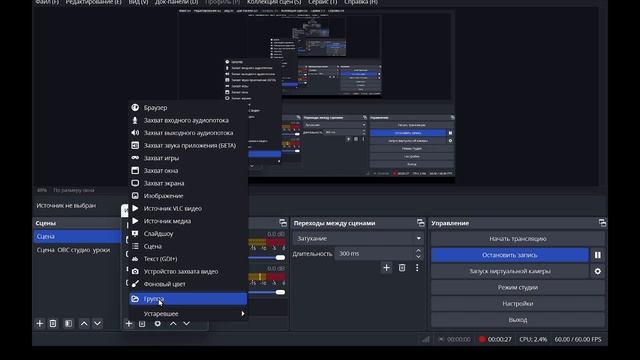Click the brush icon for Фоновый цвет

click(x=135, y=284)
